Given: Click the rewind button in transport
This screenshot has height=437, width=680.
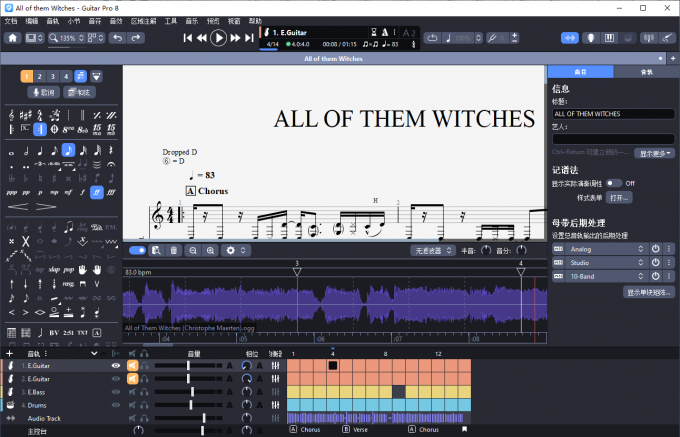Looking at the screenshot, I should (201, 38).
